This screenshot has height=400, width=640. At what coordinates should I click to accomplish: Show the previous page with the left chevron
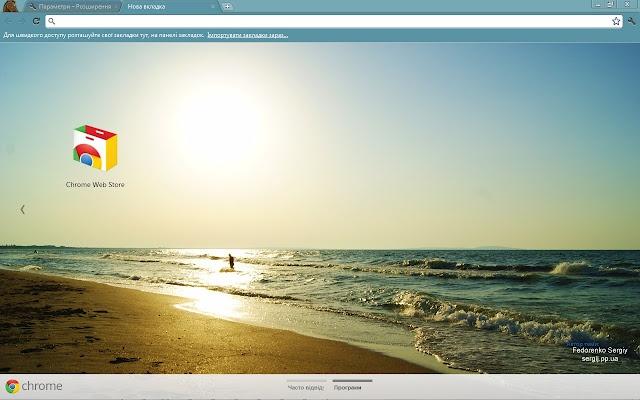[22, 209]
